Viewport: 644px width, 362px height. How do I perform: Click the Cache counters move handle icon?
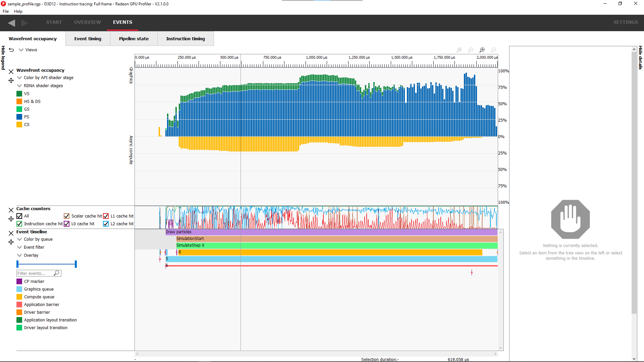[x=11, y=219]
